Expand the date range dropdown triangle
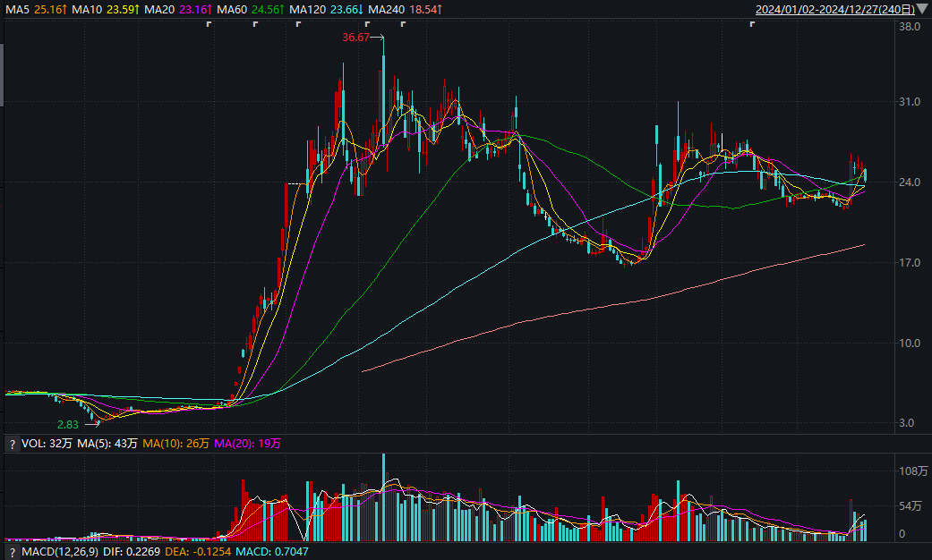Image resolution: width=932 pixels, height=560 pixels. click(x=922, y=9)
